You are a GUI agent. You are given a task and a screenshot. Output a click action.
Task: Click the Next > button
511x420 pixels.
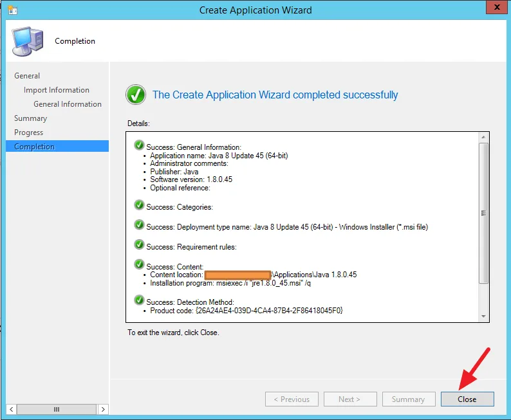click(x=350, y=399)
